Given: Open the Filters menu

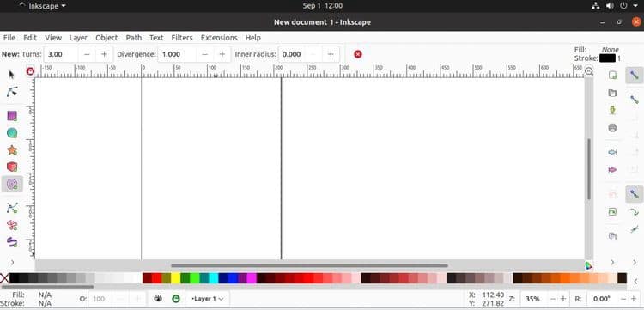Looking at the screenshot, I should click(182, 38).
